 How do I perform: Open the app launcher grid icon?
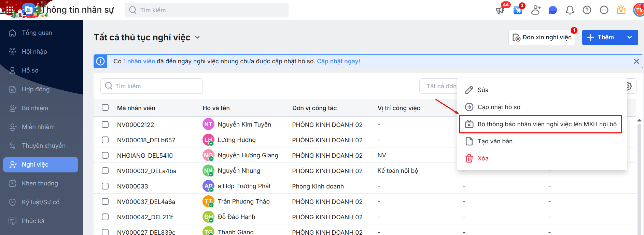pos(10,10)
